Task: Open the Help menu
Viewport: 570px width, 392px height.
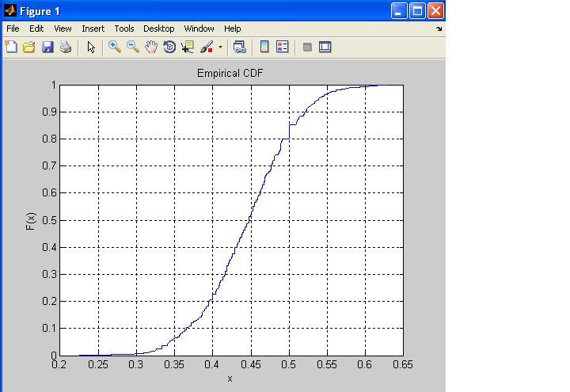Action: click(x=232, y=29)
